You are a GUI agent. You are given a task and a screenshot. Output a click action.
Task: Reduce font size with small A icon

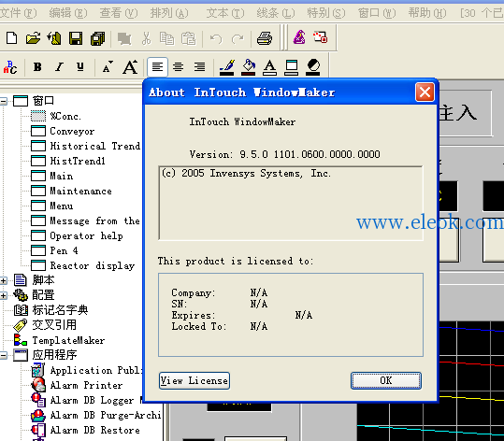click(x=108, y=67)
